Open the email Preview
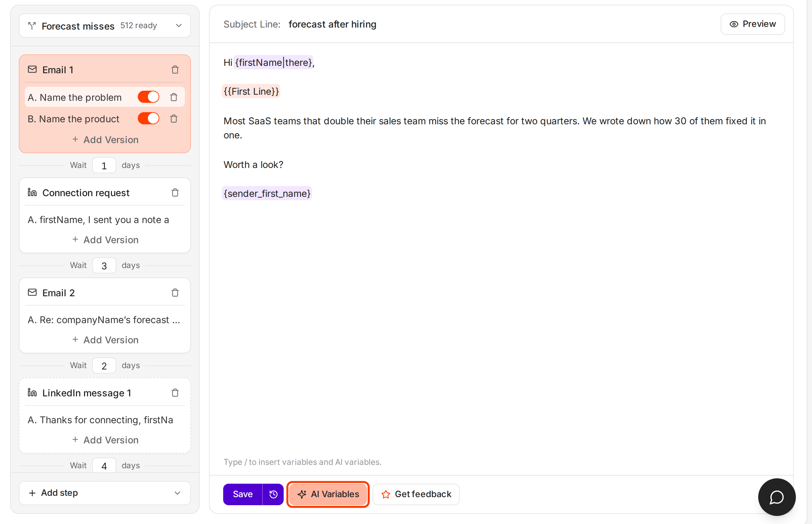 point(753,24)
